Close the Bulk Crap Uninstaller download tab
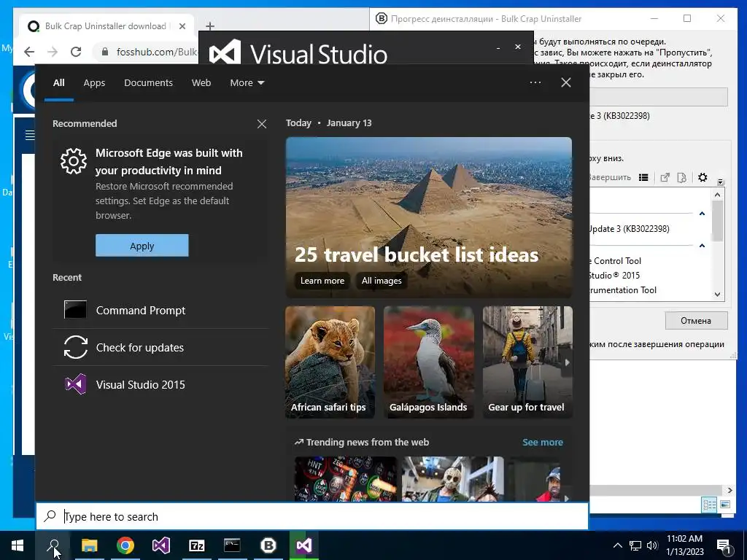Screen dimensions: 747x560 (182, 26)
